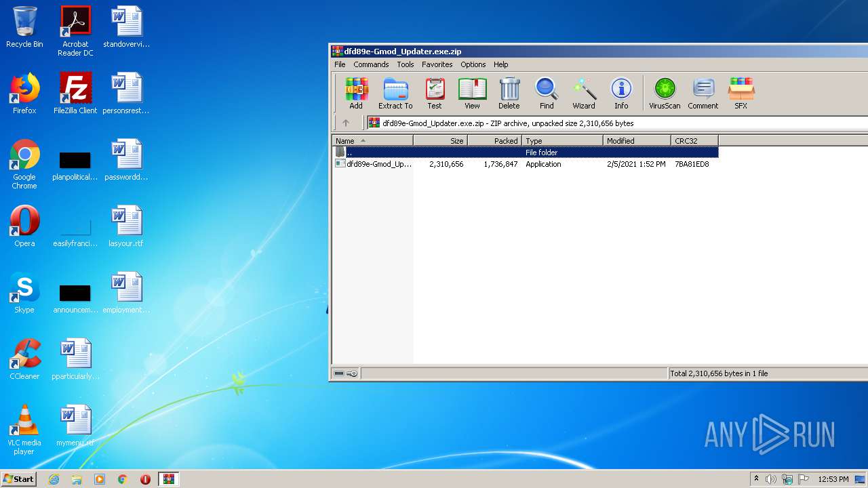Sort files by CRC32 column
868x488 pixels.
tap(694, 140)
